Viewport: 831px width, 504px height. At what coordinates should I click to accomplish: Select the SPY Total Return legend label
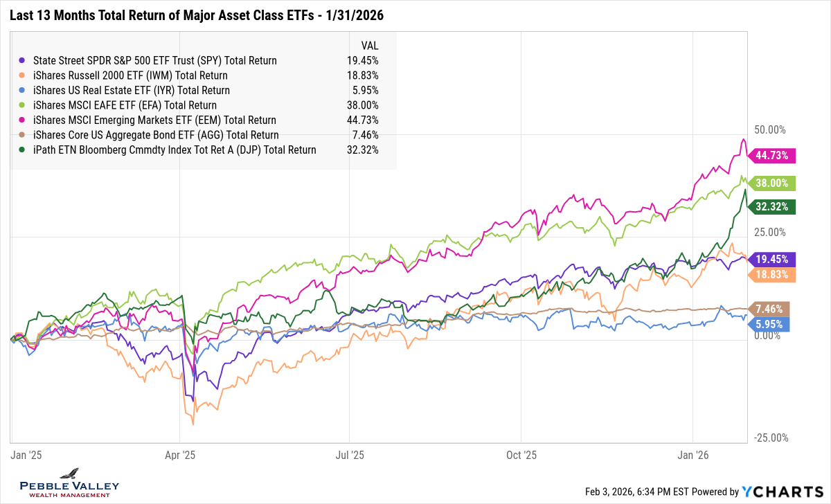pyautogui.click(x=155, y=61)
